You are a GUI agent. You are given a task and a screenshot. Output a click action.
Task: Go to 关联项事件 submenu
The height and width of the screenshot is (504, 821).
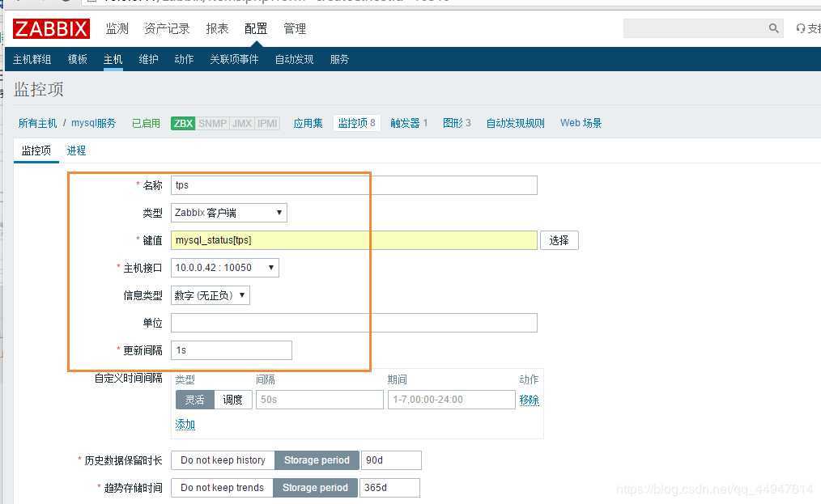coord(234,59)
